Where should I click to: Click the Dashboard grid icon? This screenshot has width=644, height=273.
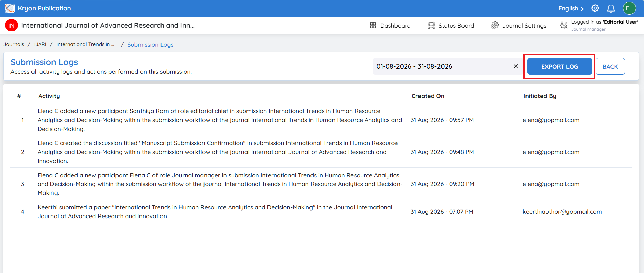373,25
